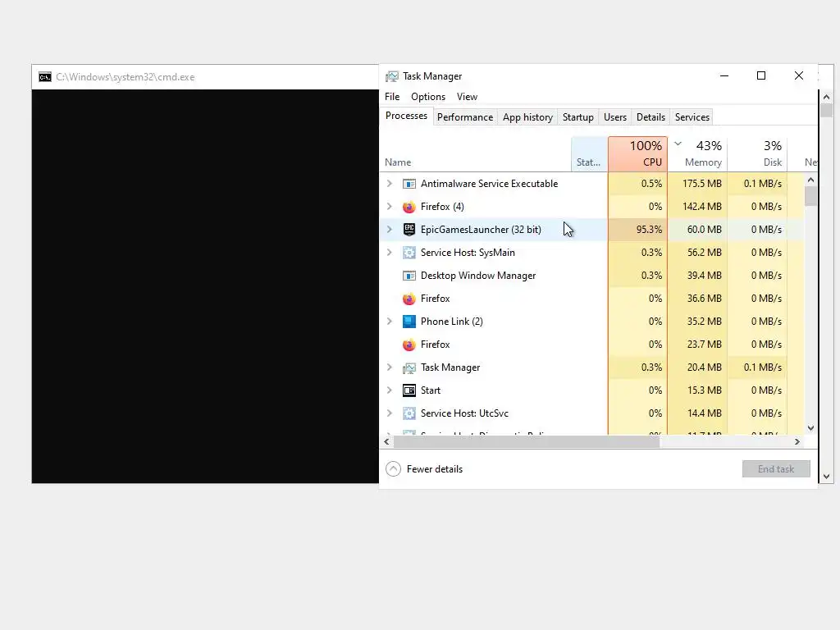The image size is (840, 630).
Task: Click the sort arrow above Memory column
Action: [678, 144]
